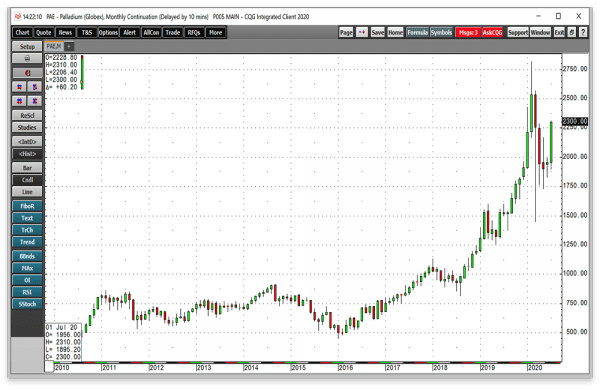
Task: Click the printer icon in the sidebar
Action: (x=27, y=59)
